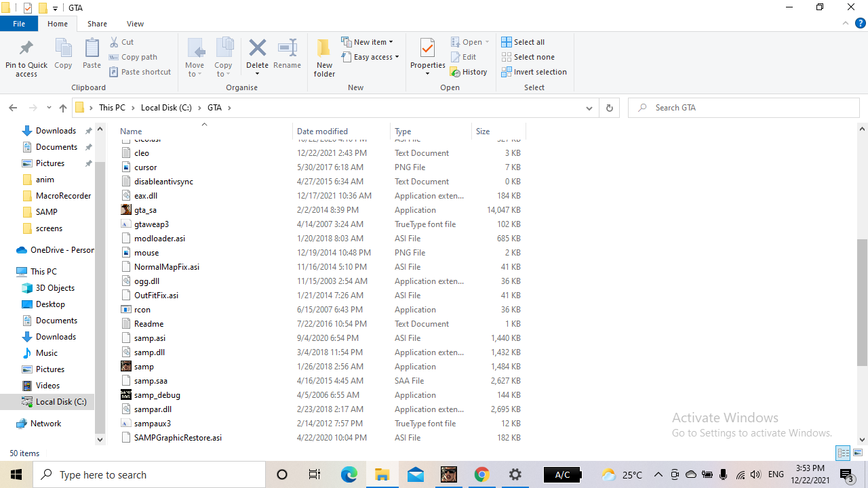The height and width of the screenshot is (488, 868).
Task: Click Copy path in the ribbon
Action: [133, 57]
